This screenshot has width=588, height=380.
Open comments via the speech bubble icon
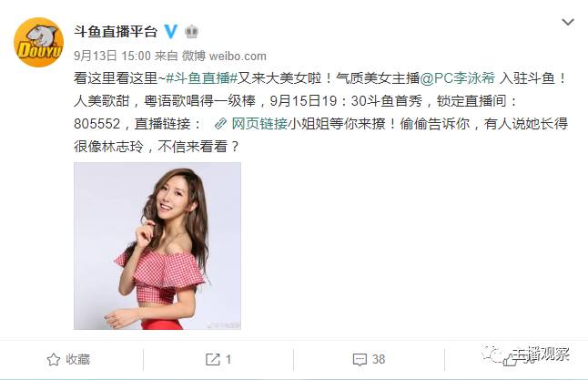coord(360,359)
